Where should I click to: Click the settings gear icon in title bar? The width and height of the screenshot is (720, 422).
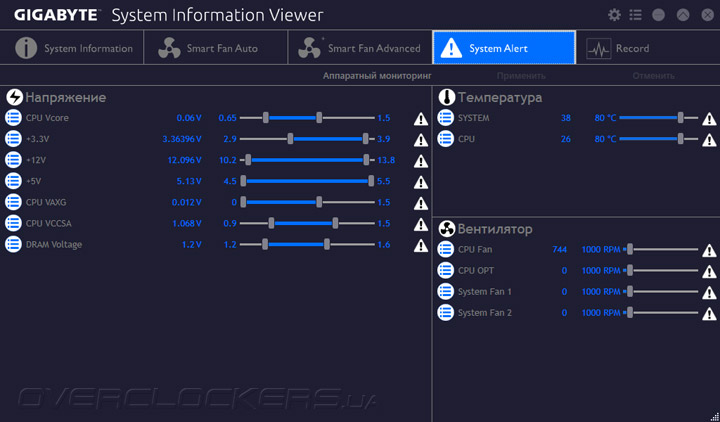(x=614, y=15)
